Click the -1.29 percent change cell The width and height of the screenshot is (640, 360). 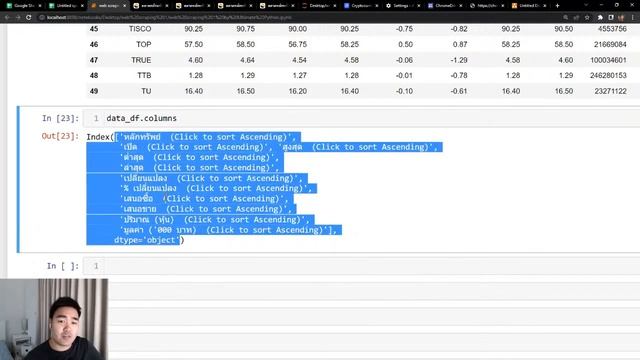[459, 60]
